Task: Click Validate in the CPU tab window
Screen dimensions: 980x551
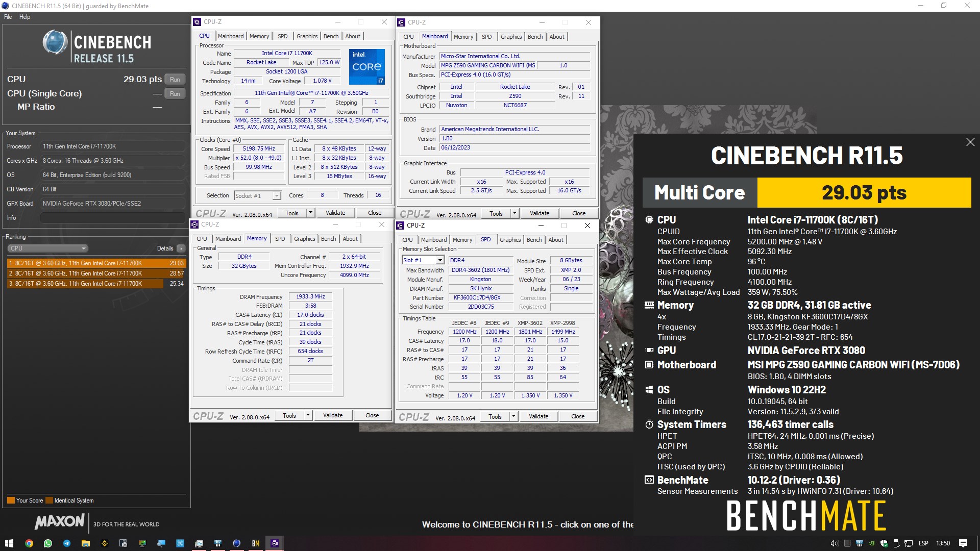Action: click(x=335, y=213)
